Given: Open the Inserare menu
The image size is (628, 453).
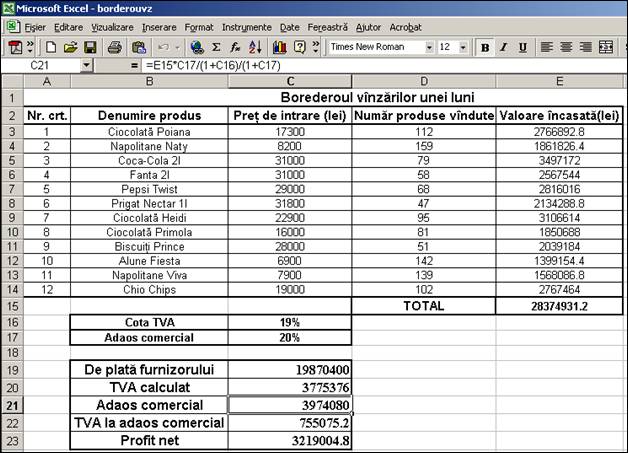Looking at the screenshot, I should (x=158, y=27).
